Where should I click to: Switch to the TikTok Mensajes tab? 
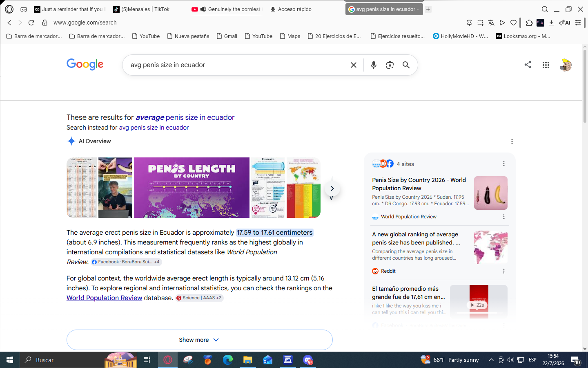point(141,9)
